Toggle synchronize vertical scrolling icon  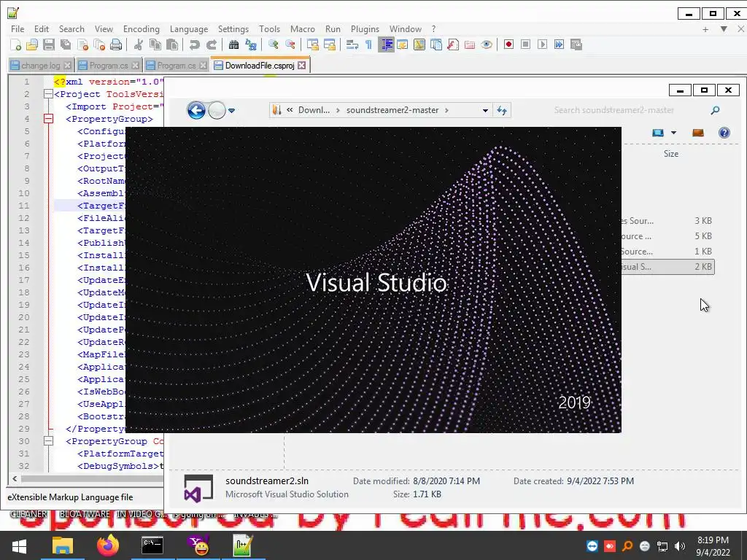pos(312,44)
